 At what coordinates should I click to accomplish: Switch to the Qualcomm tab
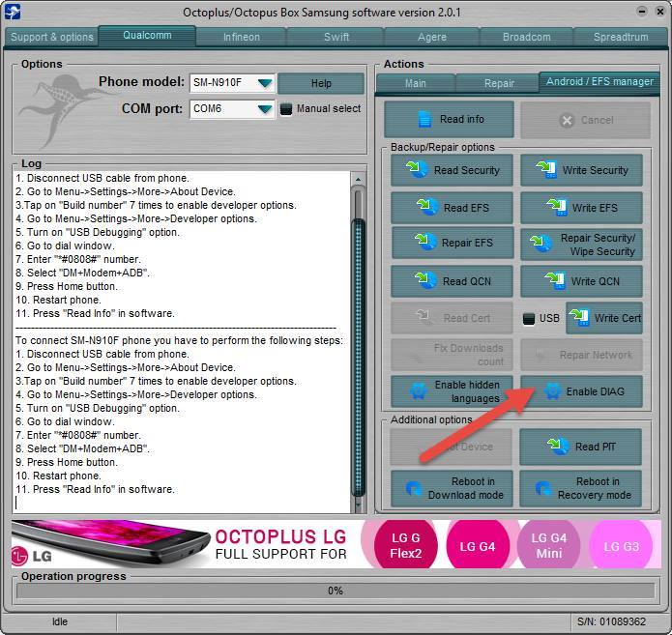[147, 35]
